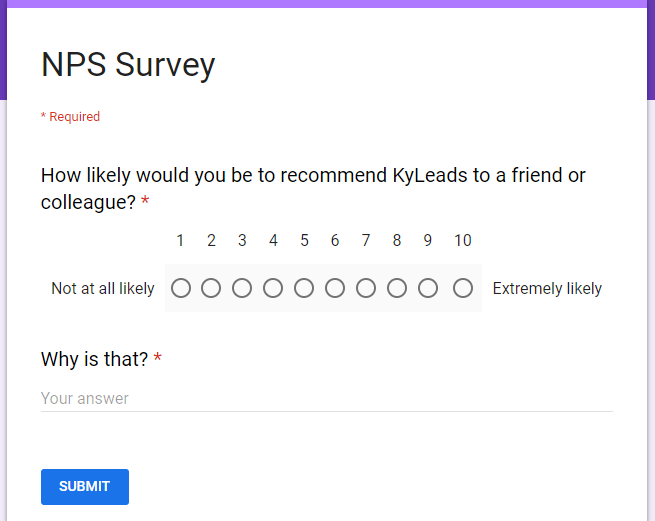Click the "NPS Survey" form title
The width and height of the screenshot is (655, 521).
[x=128, y=65]
